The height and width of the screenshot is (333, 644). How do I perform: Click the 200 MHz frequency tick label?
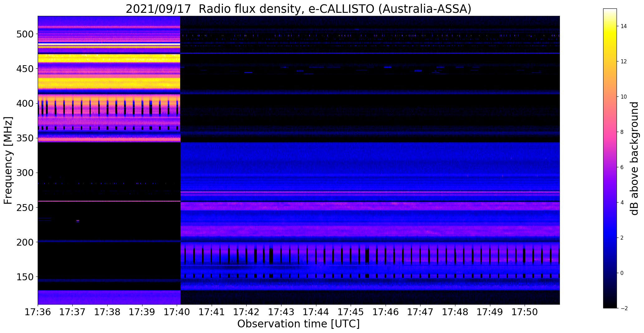tap(25, 242)
